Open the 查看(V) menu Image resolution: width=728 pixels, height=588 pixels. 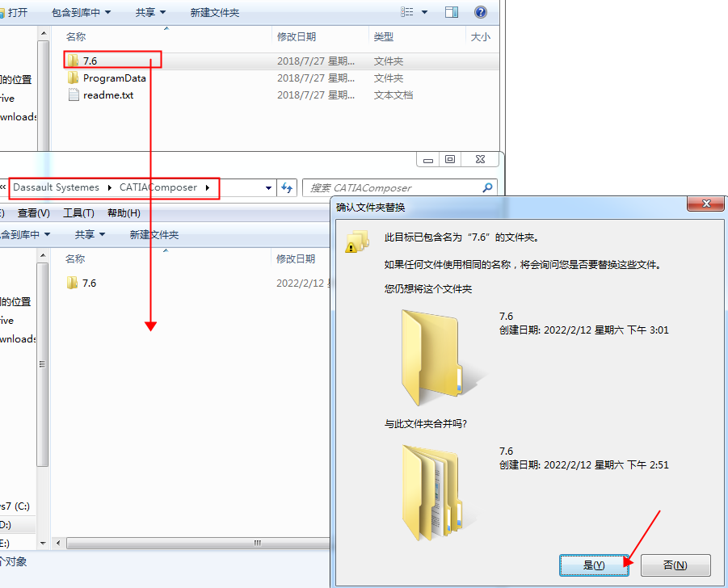coord(33,213)
